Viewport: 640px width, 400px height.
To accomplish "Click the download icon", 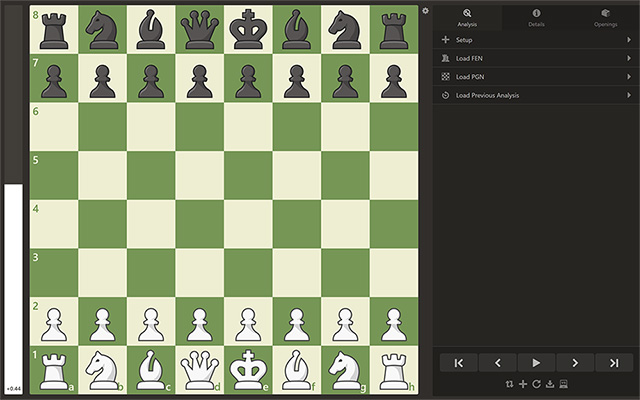I will tap(550, 384).
